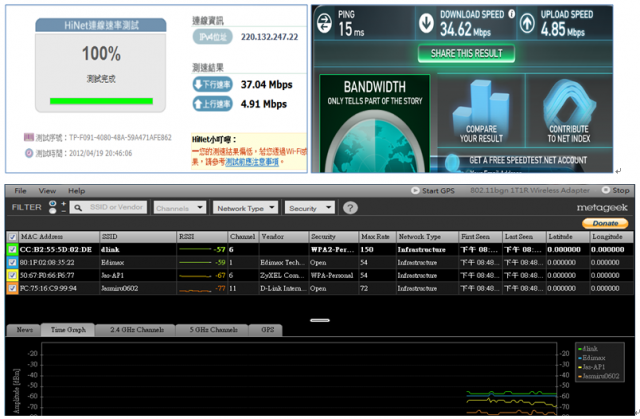Uncheck the Jasmiru0602 network checkbox

tap(13, 288)
